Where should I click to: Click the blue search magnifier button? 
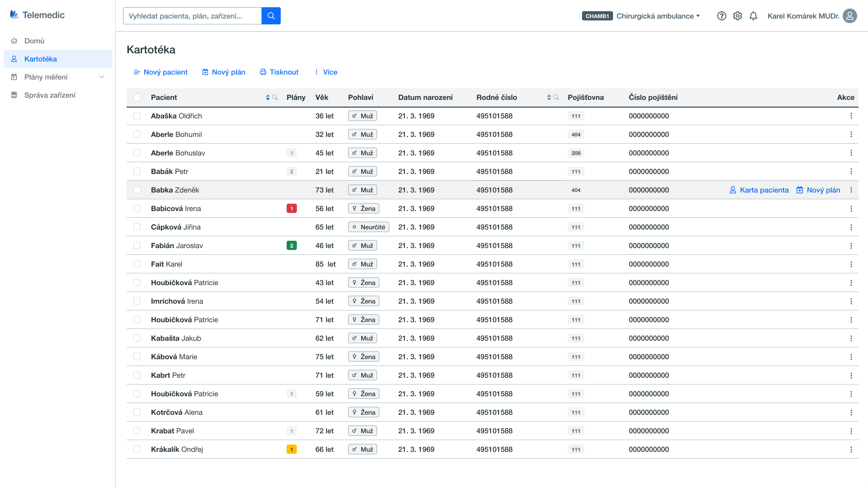[x=271, y=16]
